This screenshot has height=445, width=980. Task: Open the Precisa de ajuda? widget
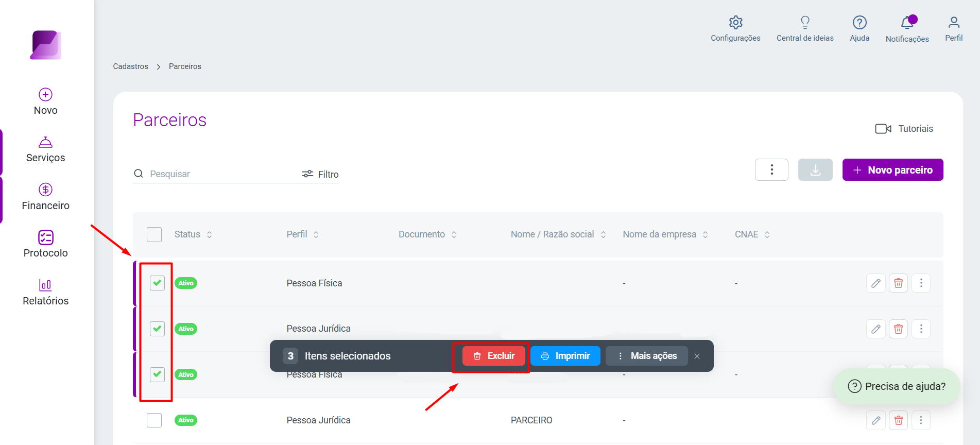(x=897, y=386)
